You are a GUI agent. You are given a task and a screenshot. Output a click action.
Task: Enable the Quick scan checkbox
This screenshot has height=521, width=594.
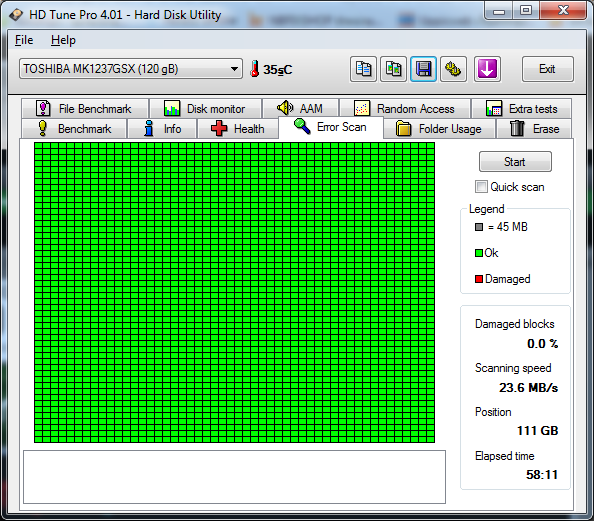click(x=481, y=187)
